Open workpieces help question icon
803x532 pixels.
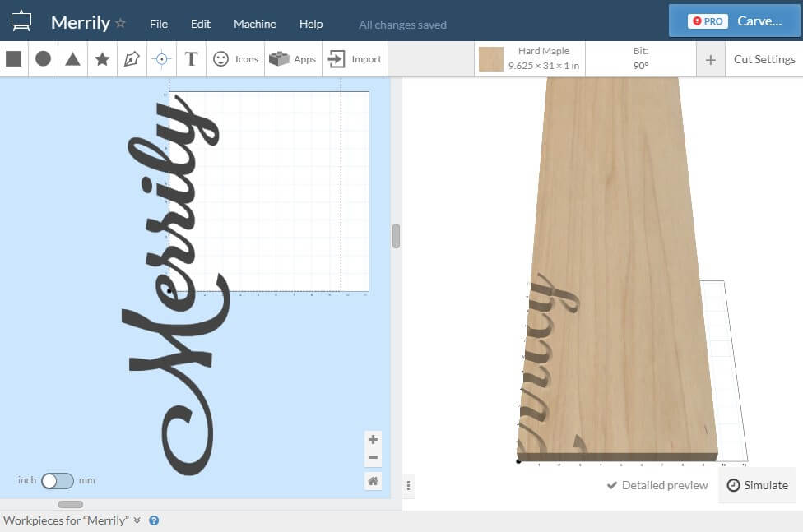pos(154,520)
